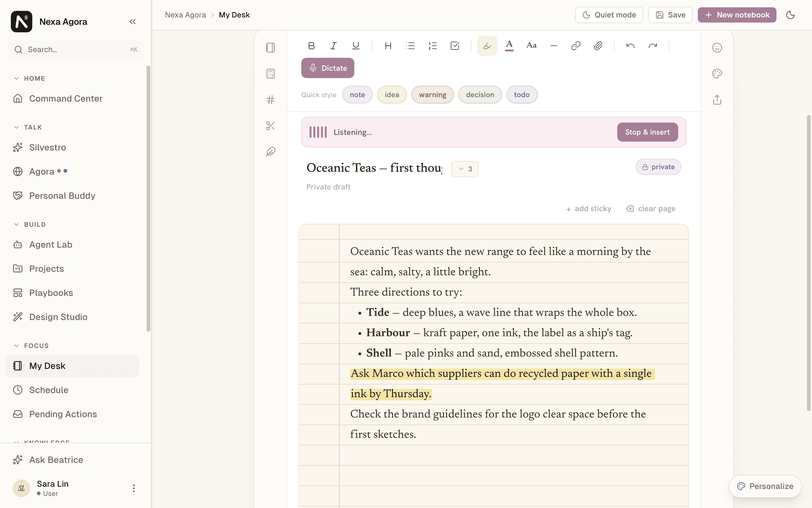Open Design Studio
The width and height of the screenshot is (812, 508).
click(x=72, y=317)
